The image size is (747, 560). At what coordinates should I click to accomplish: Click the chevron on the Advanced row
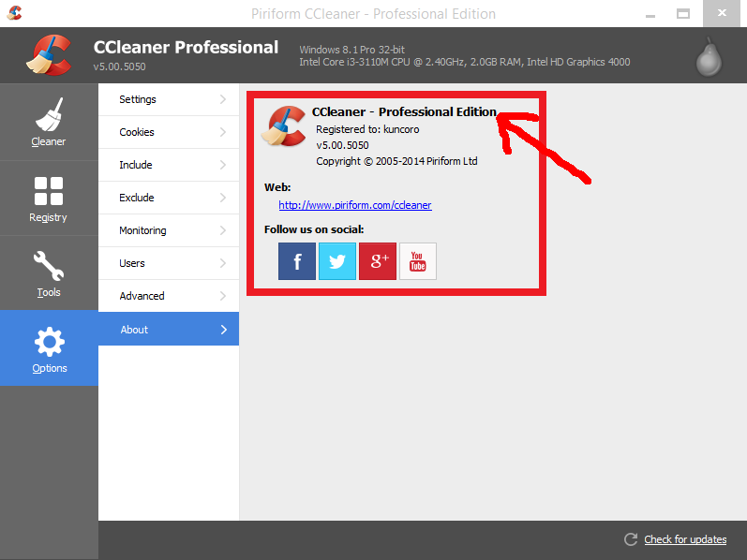223,296
